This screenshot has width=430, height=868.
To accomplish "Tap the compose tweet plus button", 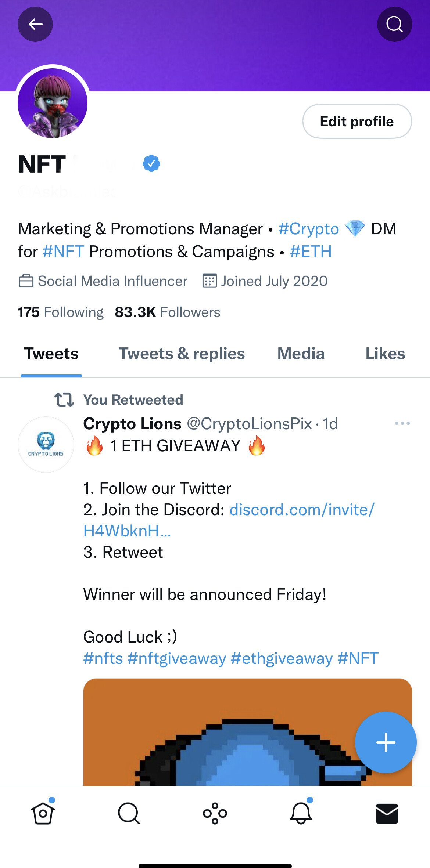I will (385, 742).
